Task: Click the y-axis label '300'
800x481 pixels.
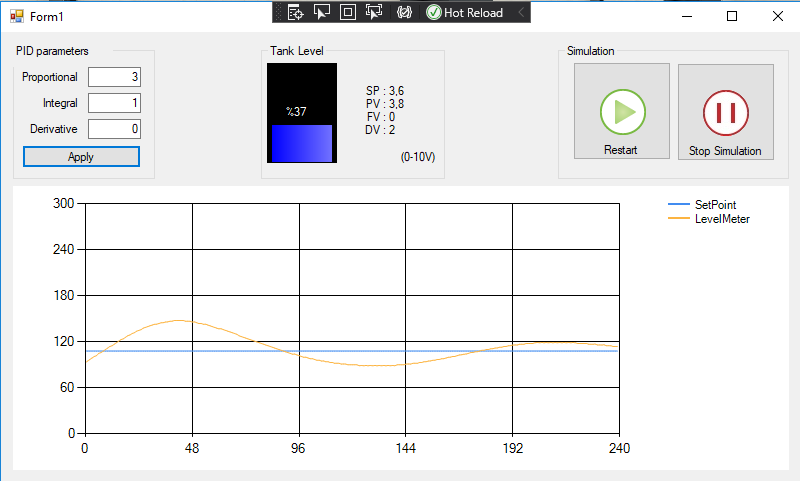Action: point(64,204)
